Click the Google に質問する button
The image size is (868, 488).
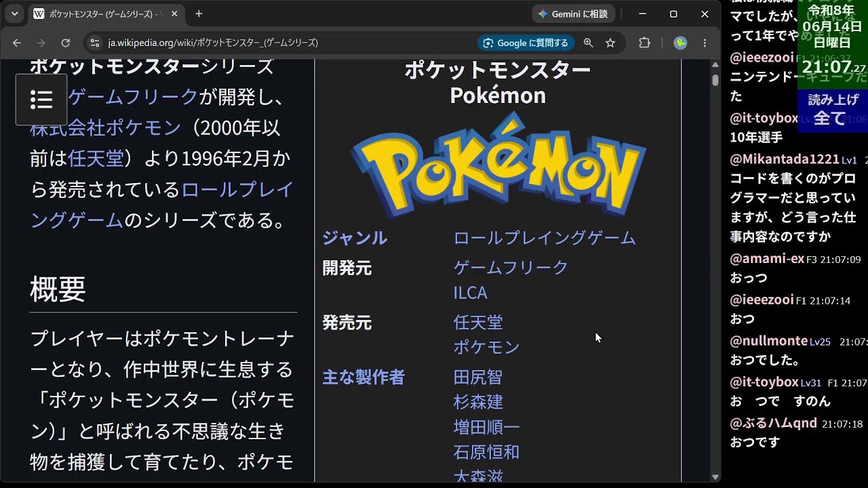click(x=526, y=43)
